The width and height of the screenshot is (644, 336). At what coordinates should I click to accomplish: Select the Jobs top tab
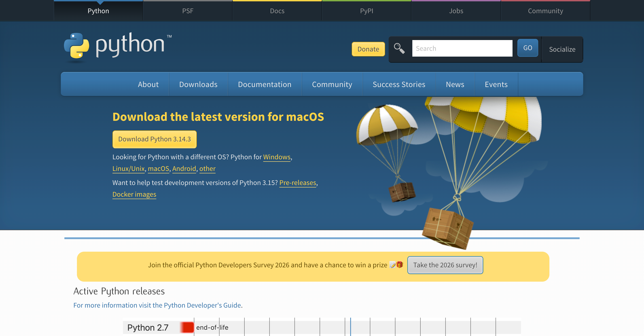pyautogui.click(x=456, y=11)
